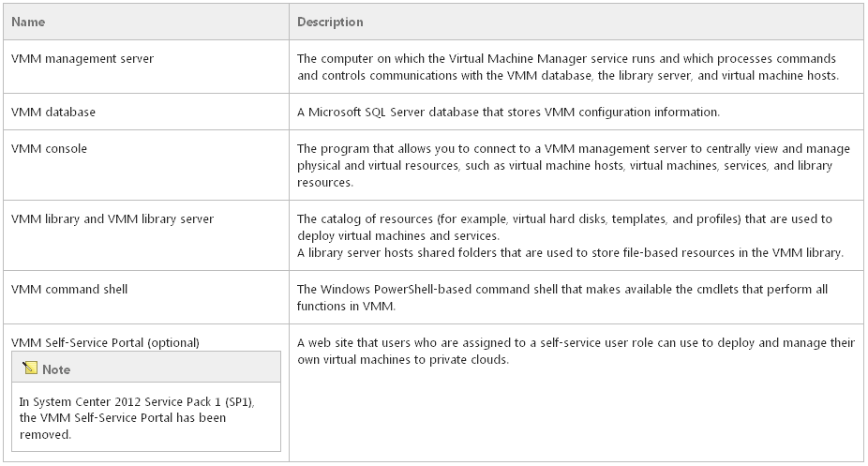Click the library server shared folders sentence
This screenshot has width=868, height=466.
click(570, 252)
